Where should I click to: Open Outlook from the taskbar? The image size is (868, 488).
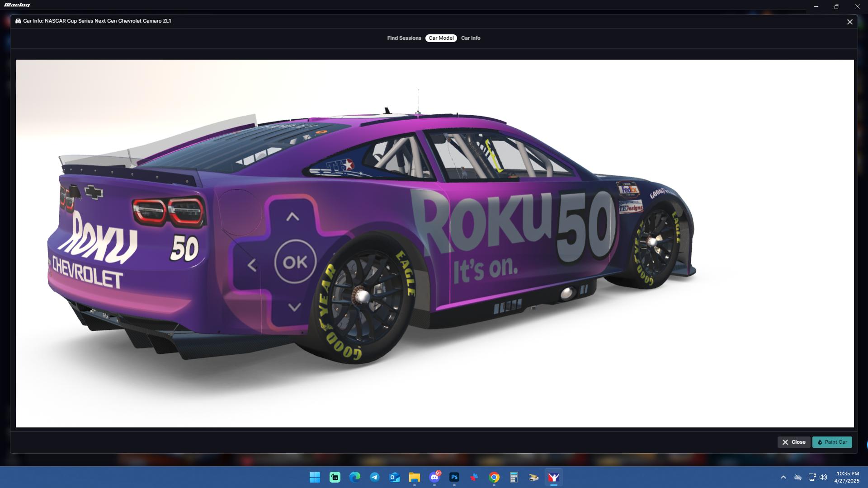click(394, 477)
